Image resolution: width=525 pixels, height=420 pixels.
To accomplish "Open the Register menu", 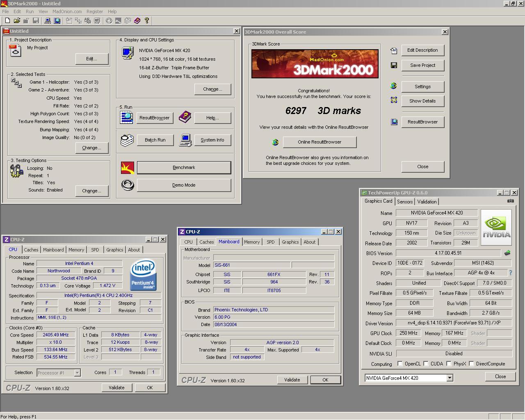I will pyautogui.click(x=95, y=11).
